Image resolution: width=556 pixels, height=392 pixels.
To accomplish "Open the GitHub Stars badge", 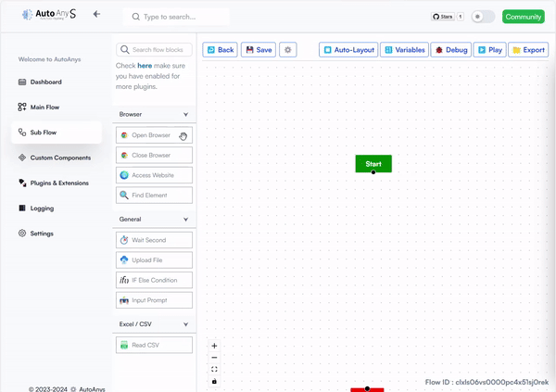I will (x=443, y=17).
